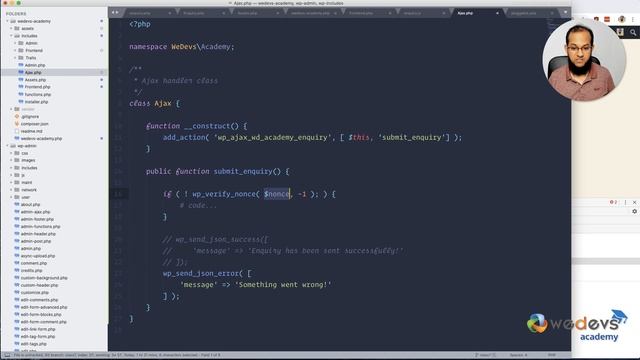Toggle side bar icon in status bar
The image size is (640, 360).
(x=7, y=356)
